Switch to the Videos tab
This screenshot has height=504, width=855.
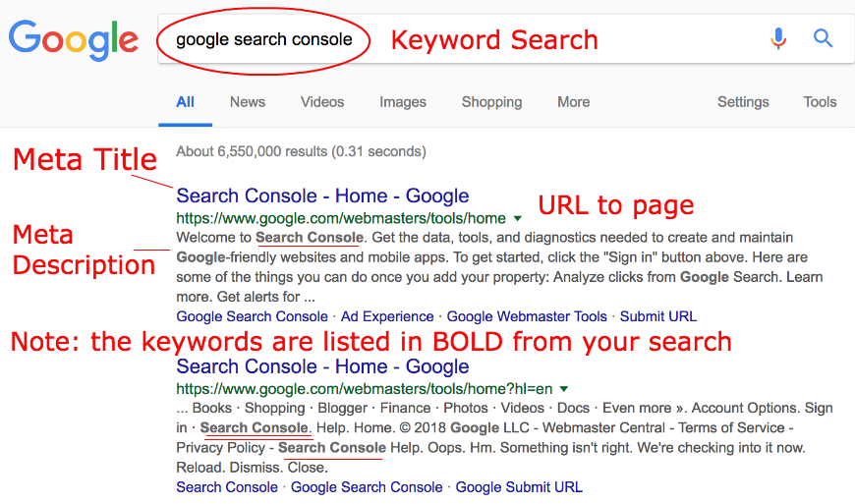[x=322, y=101]
